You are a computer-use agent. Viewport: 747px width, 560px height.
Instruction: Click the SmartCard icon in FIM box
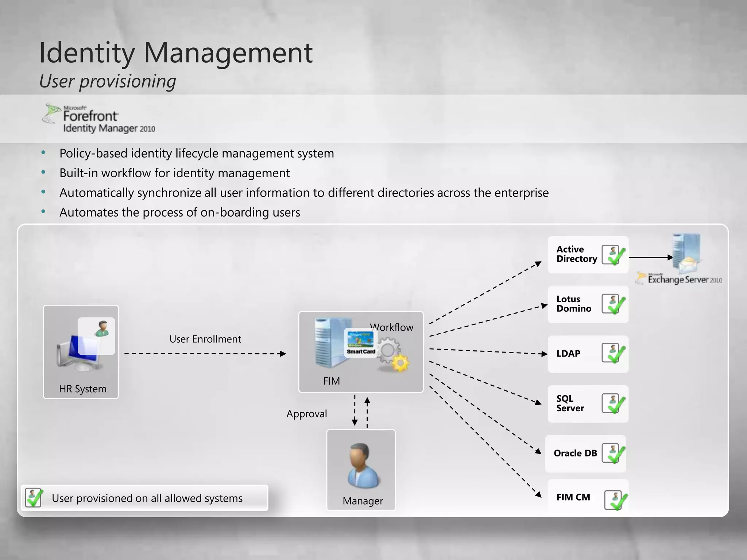(x=361, y=343)
